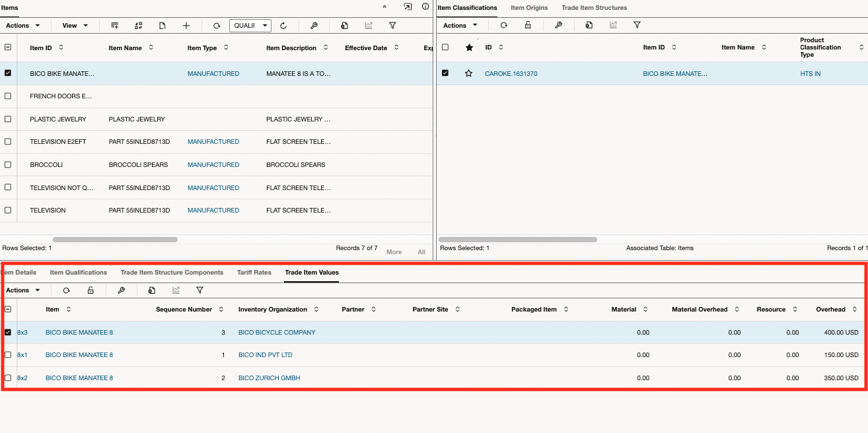
Task: Click the wrench settings icon in Item Classifications toolbar
Action: [558, 25]
